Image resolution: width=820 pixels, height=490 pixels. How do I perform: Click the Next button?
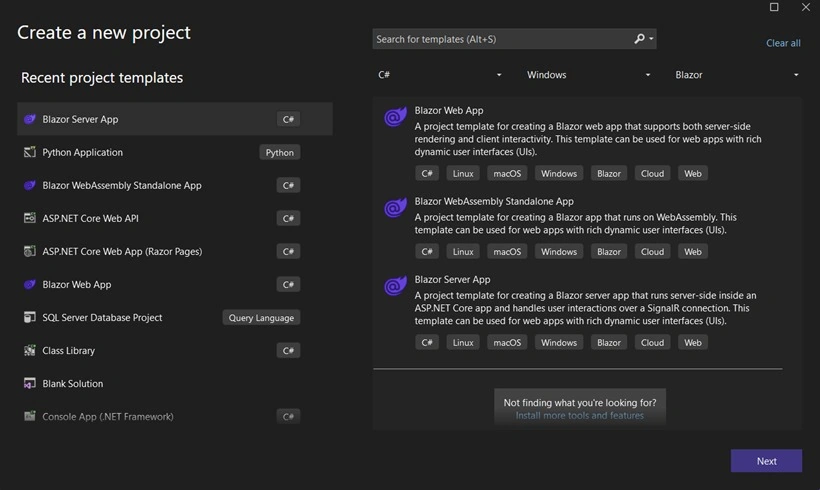pos(766,461)
